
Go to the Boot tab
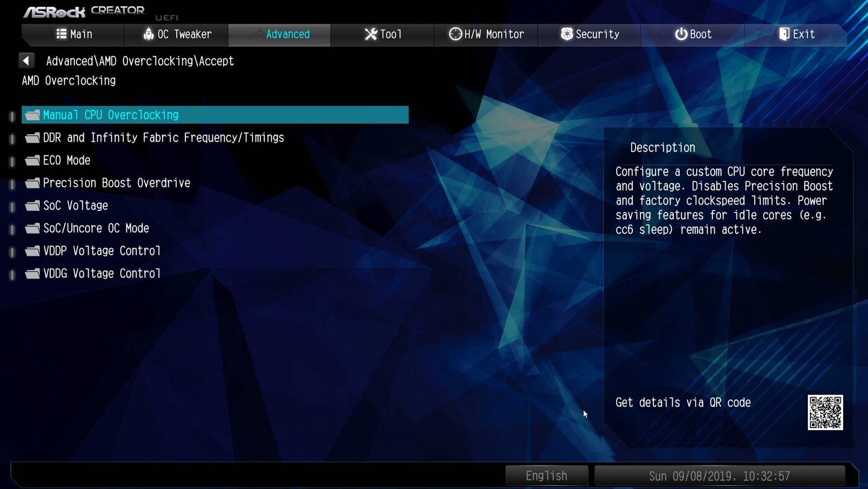[693, 34]
